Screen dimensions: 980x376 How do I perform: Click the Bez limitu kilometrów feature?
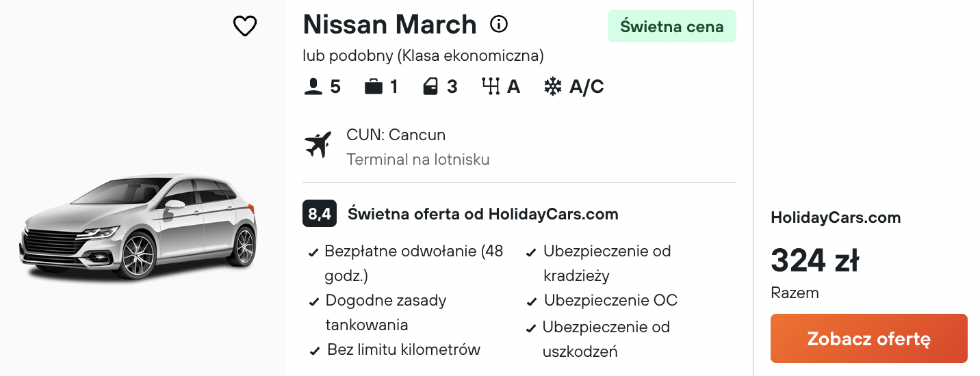[x=395, y=350]
